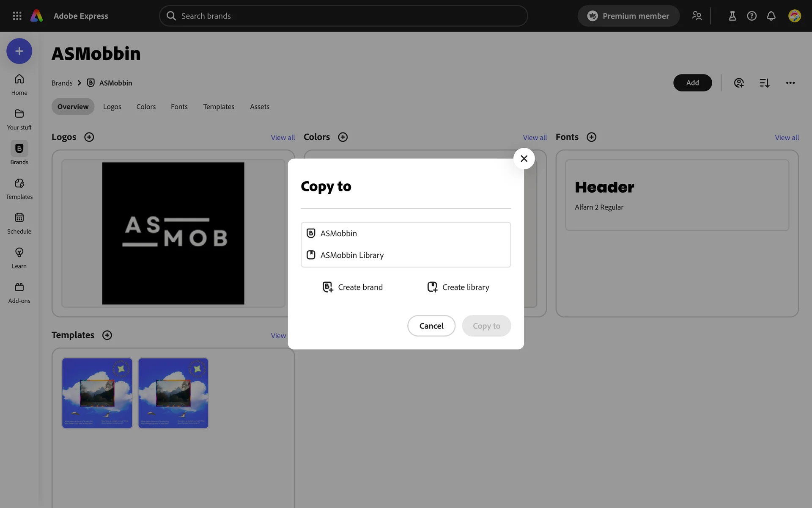Open the Add-ons sidebar icon

tap(19, 287)
